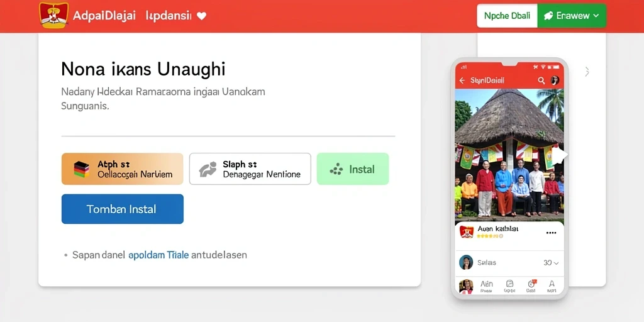Open the Enawew dropdown menu
Viewport: 644px width, 322px height.
(571, 16)
